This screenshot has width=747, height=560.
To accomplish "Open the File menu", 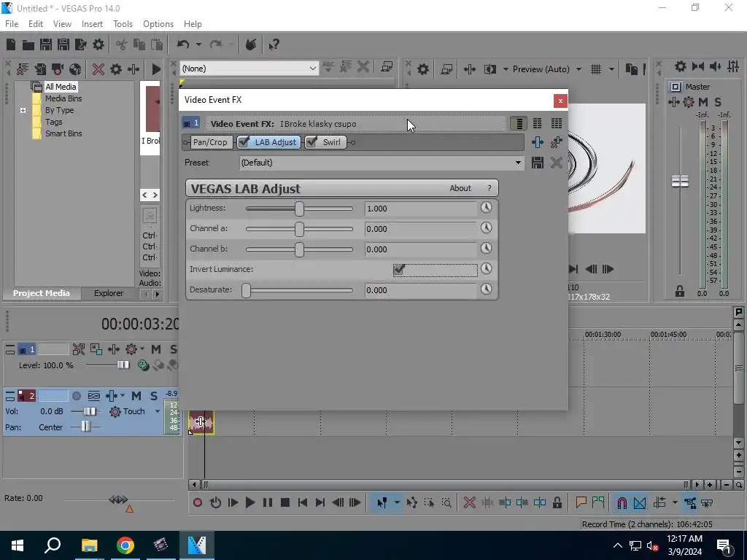I will 12,24.
